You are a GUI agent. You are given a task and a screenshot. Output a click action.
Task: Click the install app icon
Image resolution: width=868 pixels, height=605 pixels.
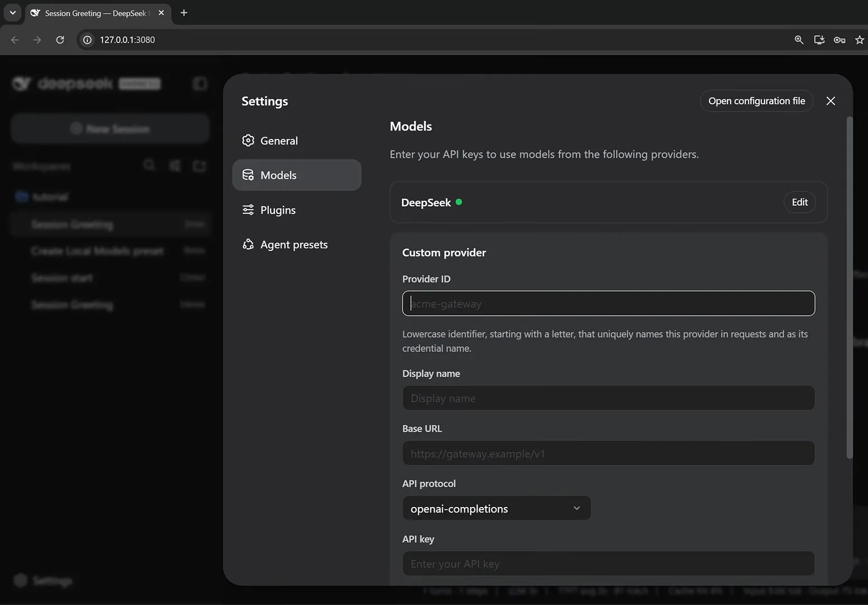(819, 40)
